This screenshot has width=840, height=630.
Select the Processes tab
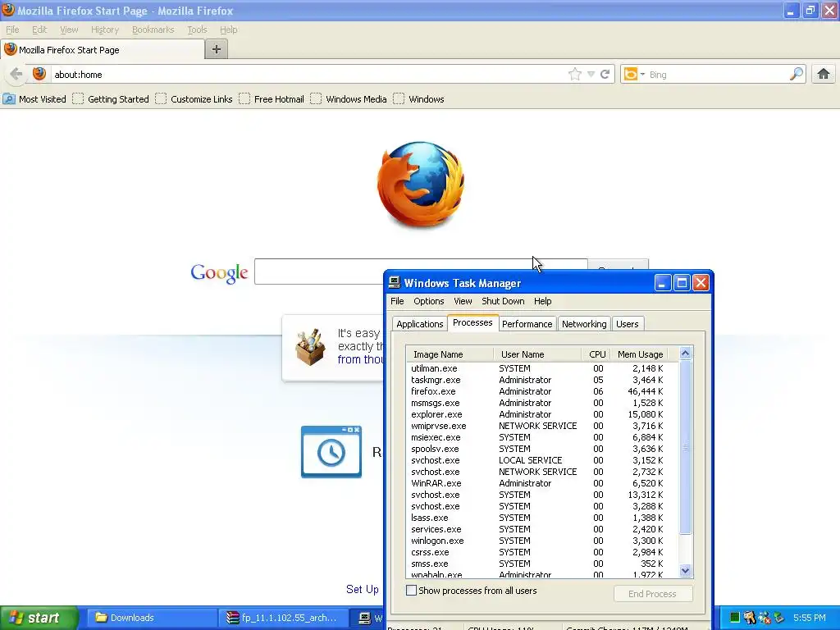click(x=472, y=322)
